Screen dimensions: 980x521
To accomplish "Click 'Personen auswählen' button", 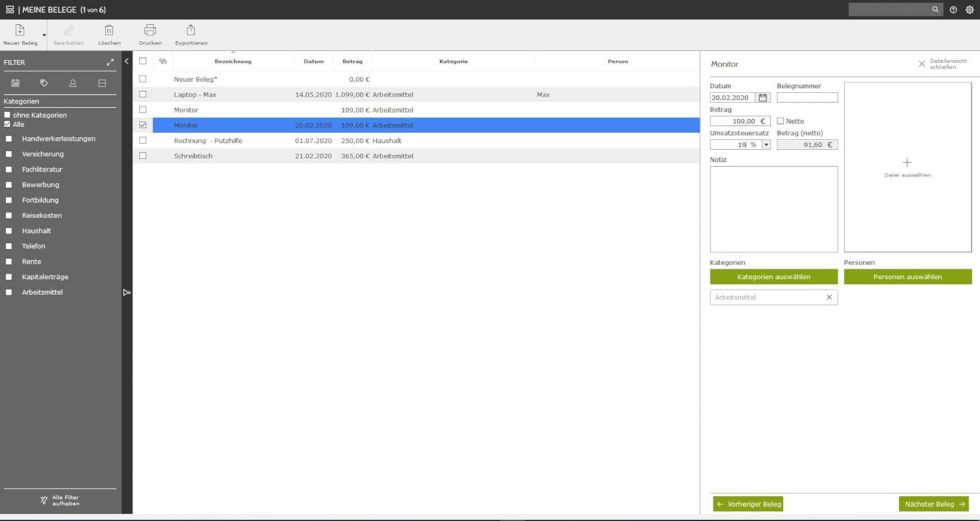I will coord(907,277).
